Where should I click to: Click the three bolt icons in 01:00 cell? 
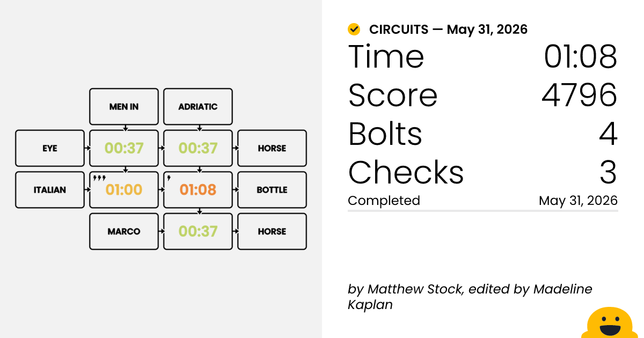[99, 178]
